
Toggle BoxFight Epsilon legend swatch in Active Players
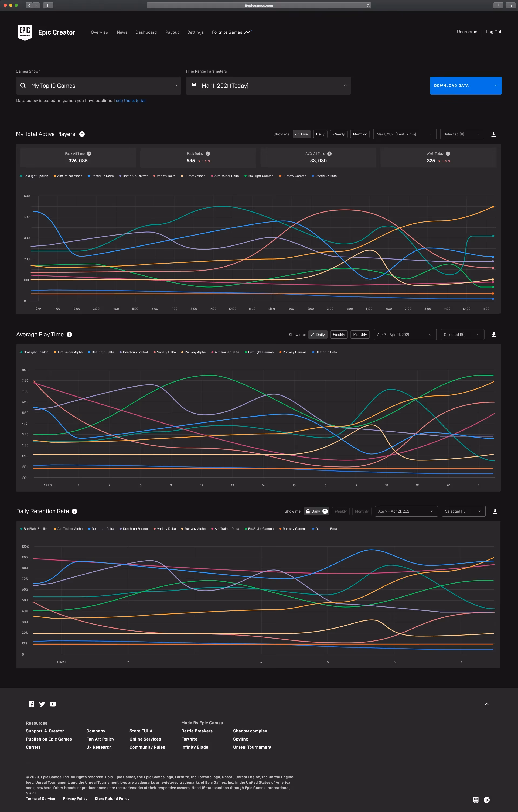click(x=21, y=176)
